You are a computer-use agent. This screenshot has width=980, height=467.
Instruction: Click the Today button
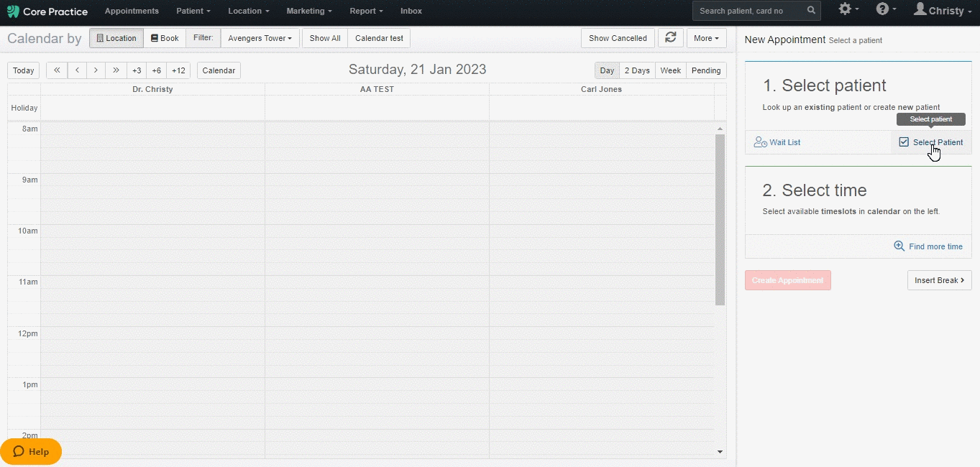click(24, 70)
